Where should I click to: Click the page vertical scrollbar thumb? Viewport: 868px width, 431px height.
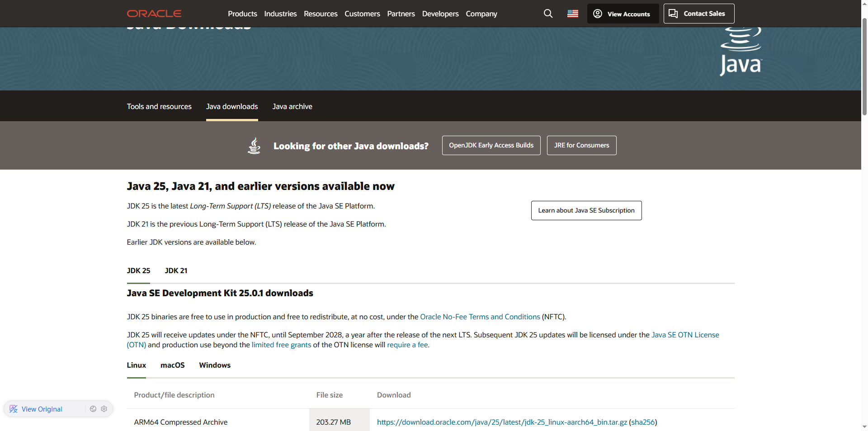(864, 68)
